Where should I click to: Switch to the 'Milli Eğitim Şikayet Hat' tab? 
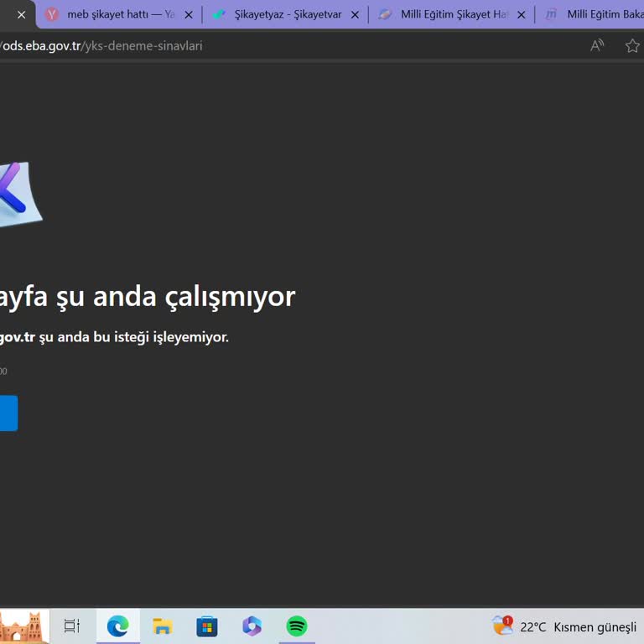point(454,15)
